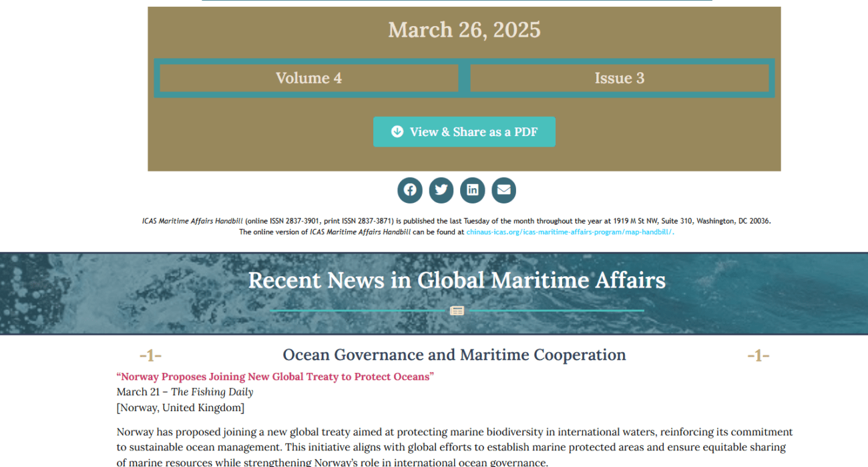Image resolution: width=868 pixels, height=467 pixels.
Task: Select the Issue 3 box
Action: (620, 78)
